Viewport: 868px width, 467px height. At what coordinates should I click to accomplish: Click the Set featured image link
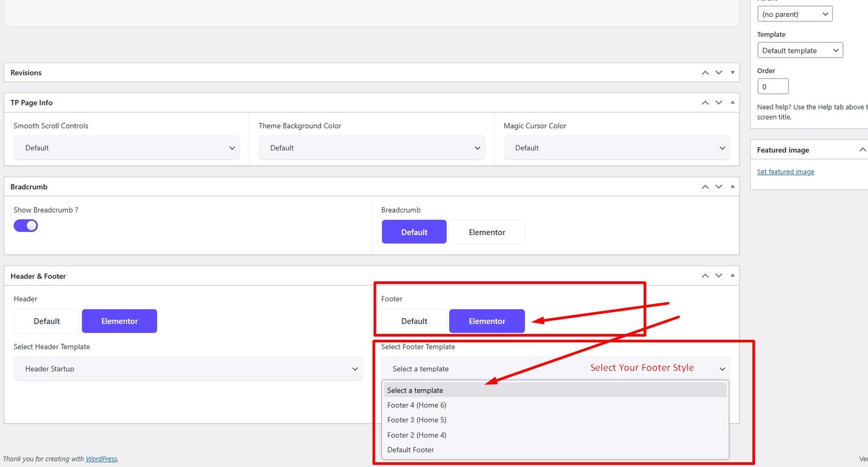pyautogui.click(x=785, y=172)
